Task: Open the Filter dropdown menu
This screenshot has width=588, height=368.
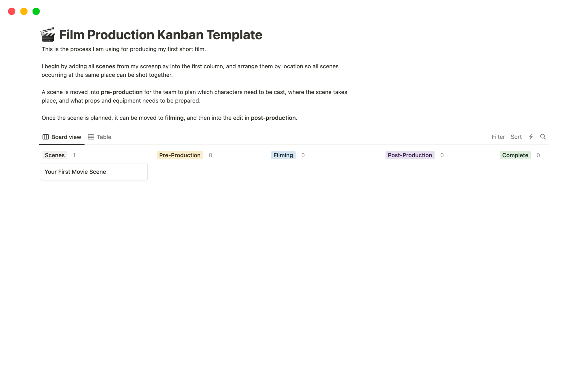Action: 497,136
